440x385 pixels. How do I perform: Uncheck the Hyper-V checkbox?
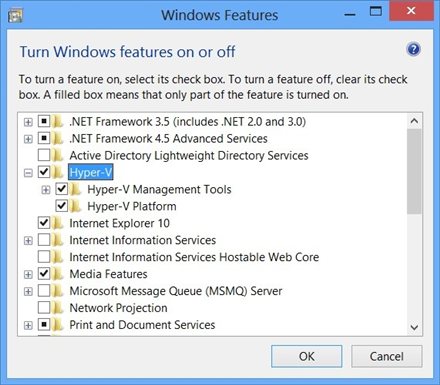[44, 172]
